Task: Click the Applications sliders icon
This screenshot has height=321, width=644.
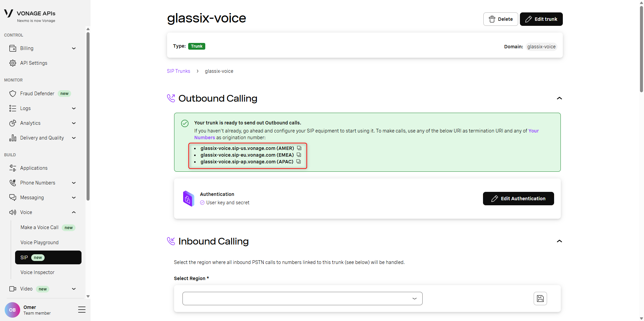Action: click(13, 168)
